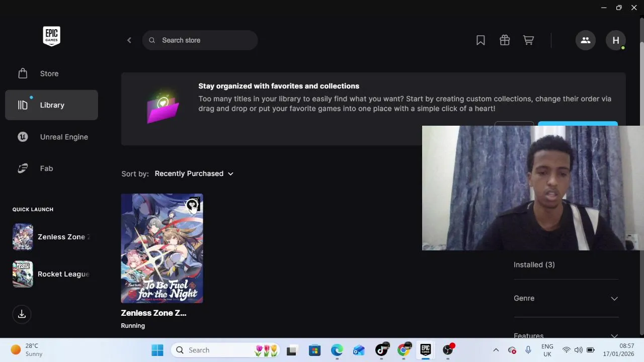The image size is (644, 362).
Task: Launch Rocket League from Quick Launch
Action: click(x=51, y=274)
